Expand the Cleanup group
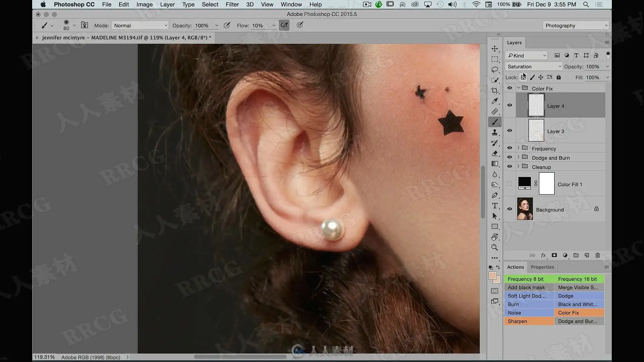Image resolution: width=644 pixels, height=362 pixels. pos(519,166)
